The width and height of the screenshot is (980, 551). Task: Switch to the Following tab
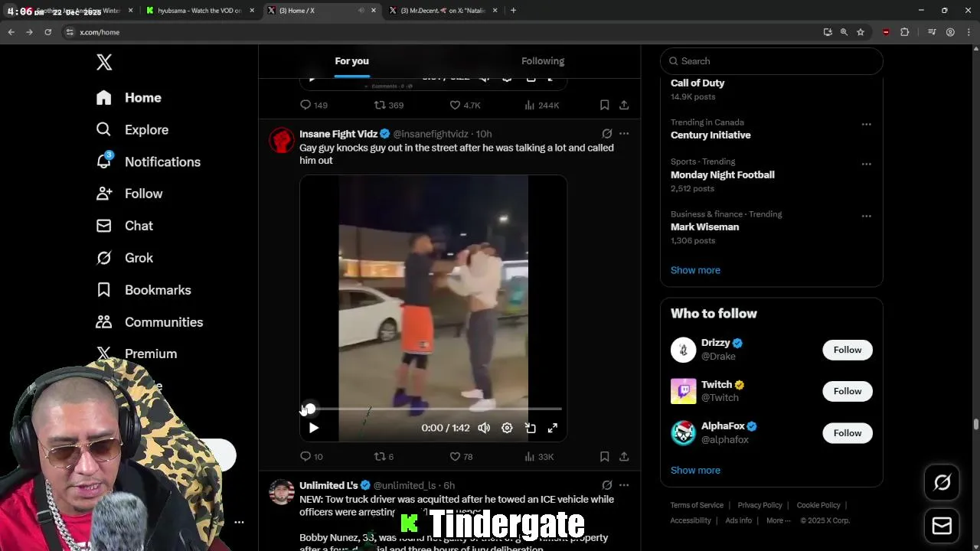click(543, 61)
